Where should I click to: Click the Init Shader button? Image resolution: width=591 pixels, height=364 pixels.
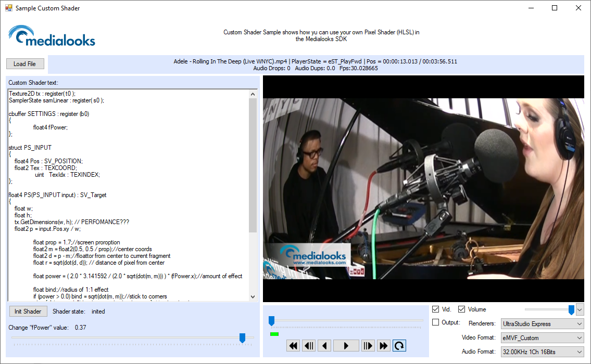click(x=28, y=311)
